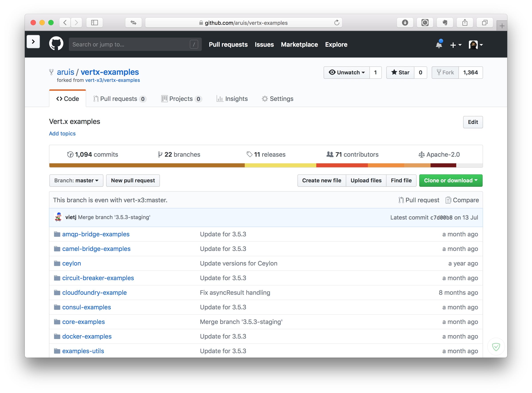Toggle Unwatch for this repository

347,72
